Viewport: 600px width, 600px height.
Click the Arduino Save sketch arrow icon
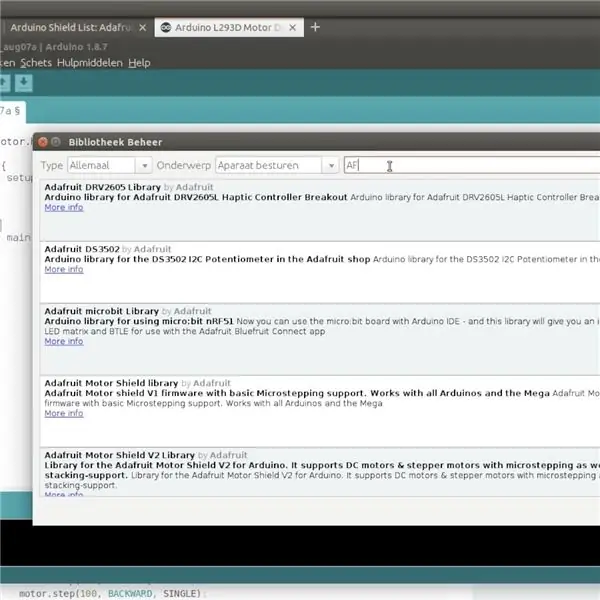[x=23, y=83]
